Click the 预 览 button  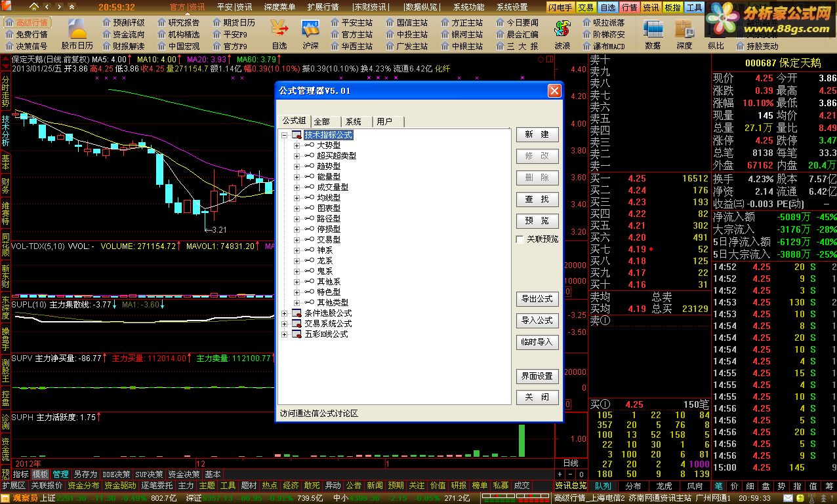coord(537,221)
